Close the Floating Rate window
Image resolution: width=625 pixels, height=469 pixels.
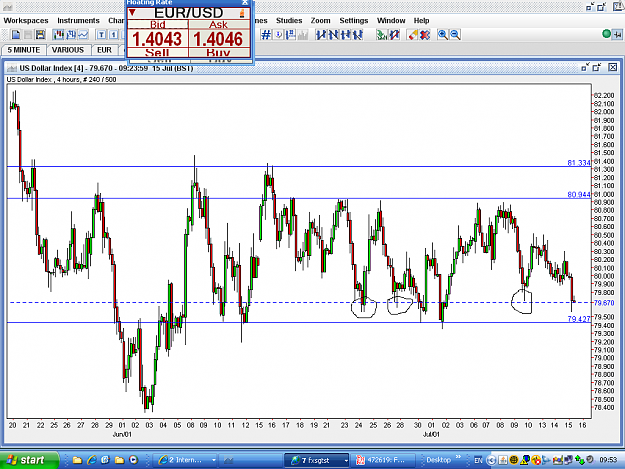pos(245,2)
